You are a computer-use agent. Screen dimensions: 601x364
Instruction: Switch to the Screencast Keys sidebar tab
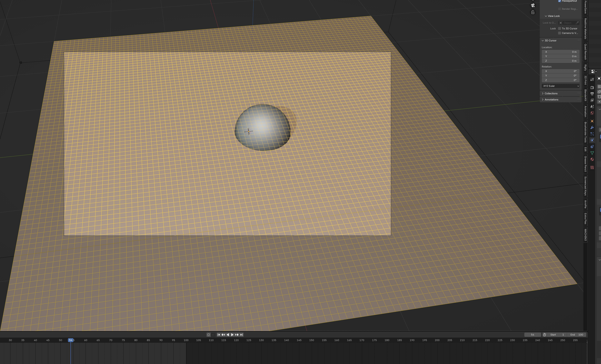[585, 186]
